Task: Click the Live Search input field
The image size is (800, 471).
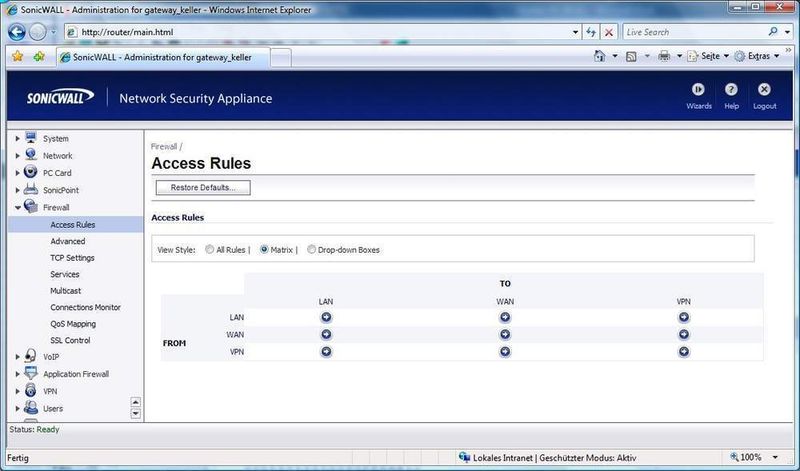Action: (695, 32)
